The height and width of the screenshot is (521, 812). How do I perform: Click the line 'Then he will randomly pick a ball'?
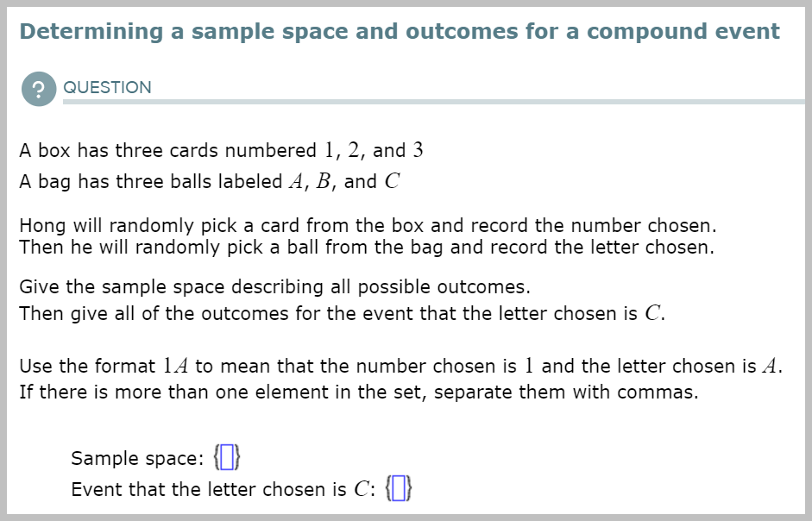coord(367,248)
